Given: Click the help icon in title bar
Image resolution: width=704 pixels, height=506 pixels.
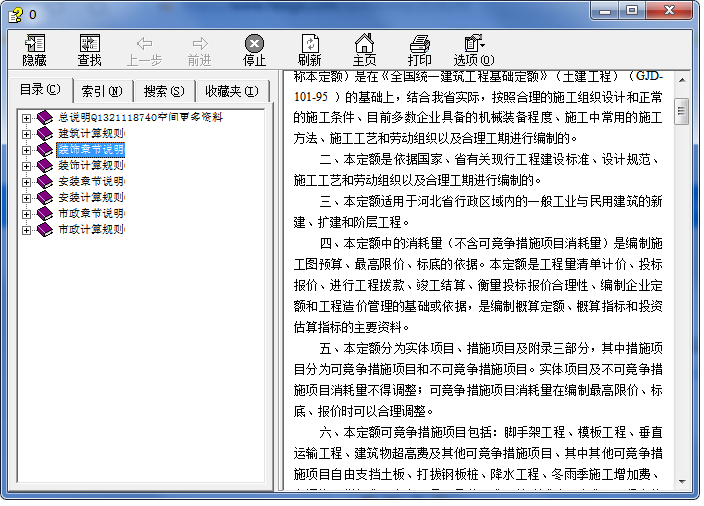Looking at the screenshot, I should [x=16, y=15].
